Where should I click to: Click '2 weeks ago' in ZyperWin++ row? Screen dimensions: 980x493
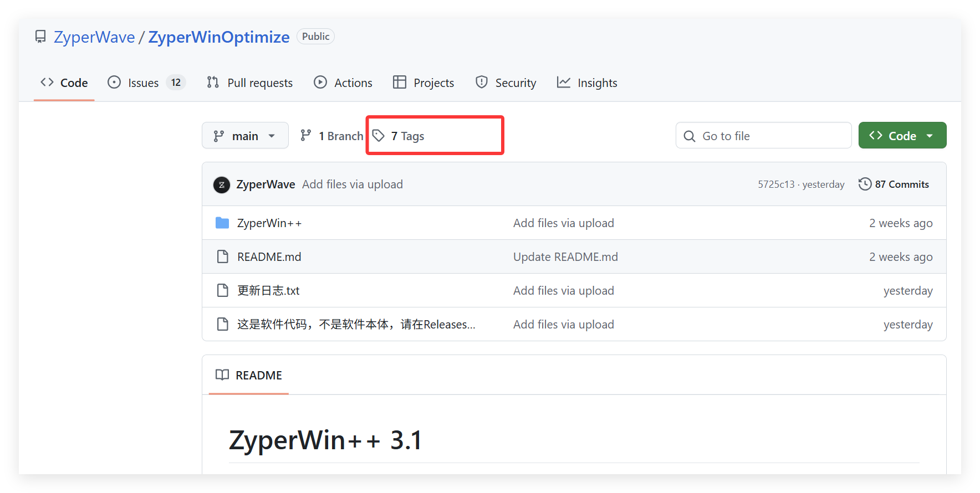pos(901,223)
